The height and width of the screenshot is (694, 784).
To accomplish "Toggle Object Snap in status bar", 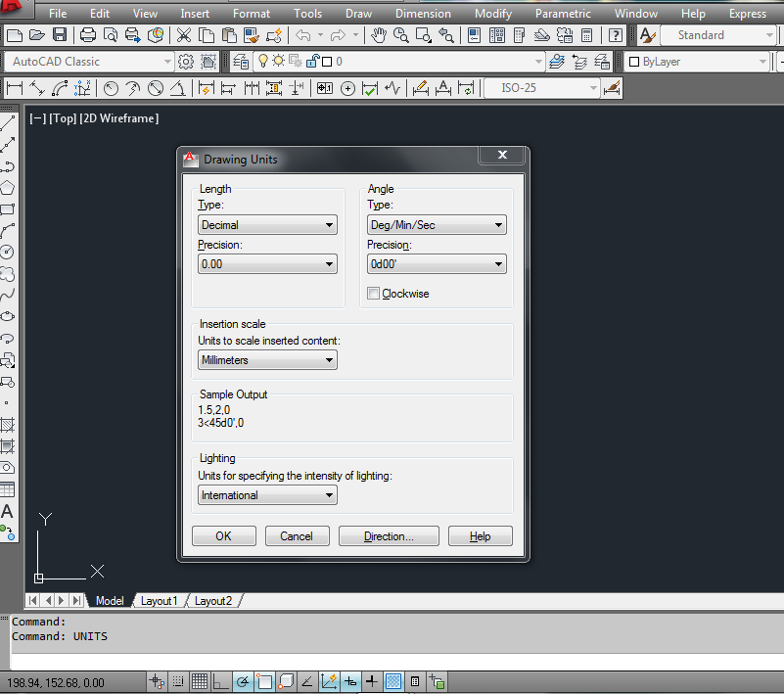I will coord(264,681).
